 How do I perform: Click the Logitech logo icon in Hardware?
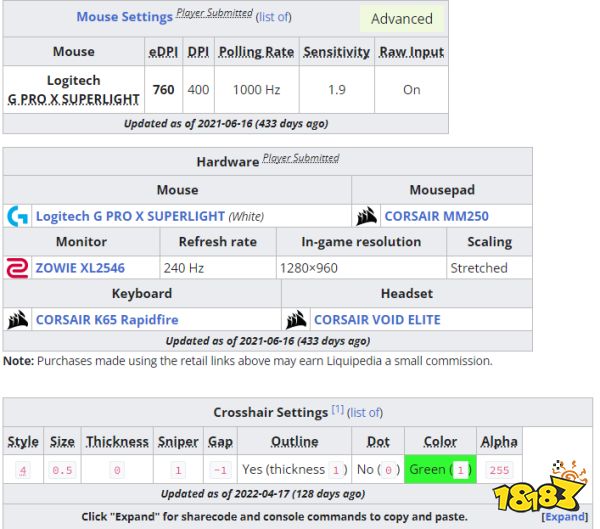18,216
